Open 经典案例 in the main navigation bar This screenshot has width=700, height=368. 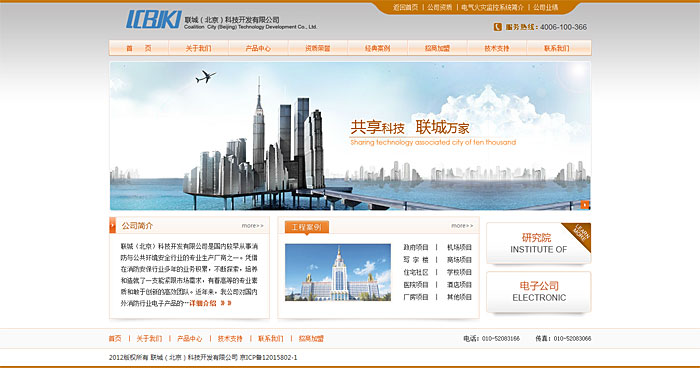(x=378, y=48)
